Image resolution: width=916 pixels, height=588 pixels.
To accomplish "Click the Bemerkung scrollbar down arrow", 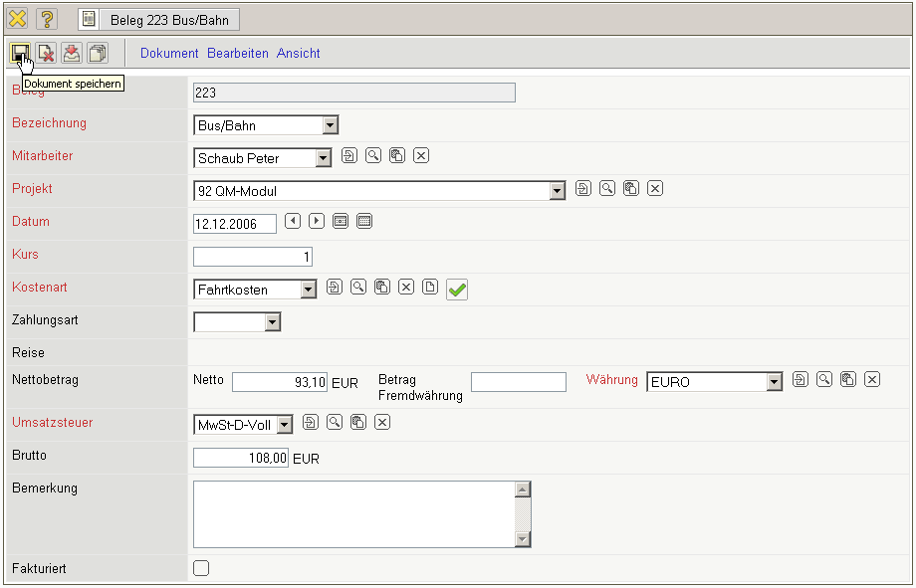I will pos(523,539).
